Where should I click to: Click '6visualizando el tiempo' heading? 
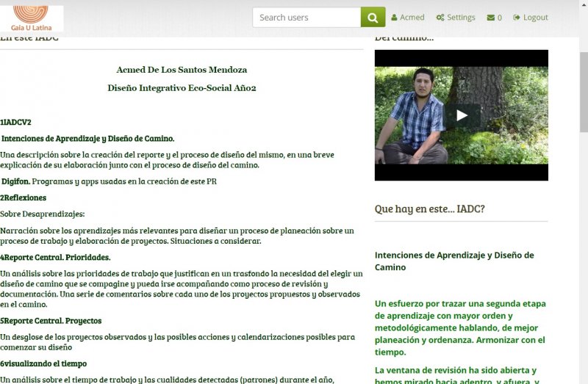[x=43, y=363]
